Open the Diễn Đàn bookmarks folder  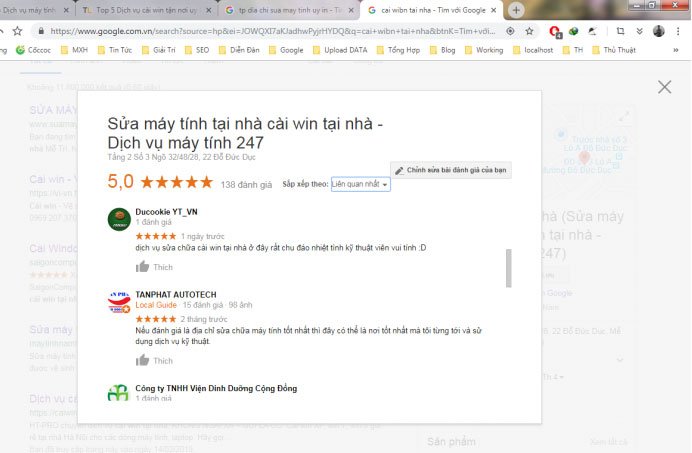pyautogui.click(x=239, y=50)
